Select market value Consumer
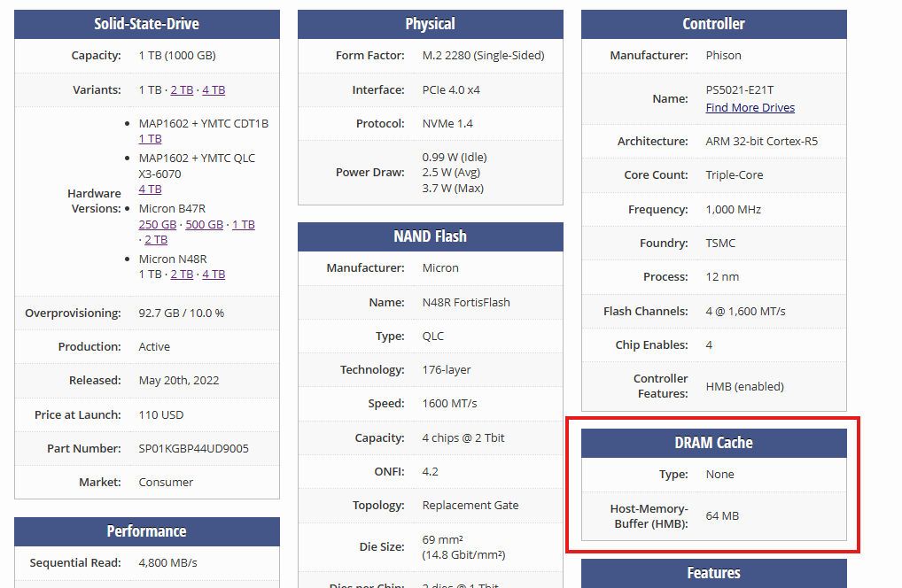 (166, 483)
